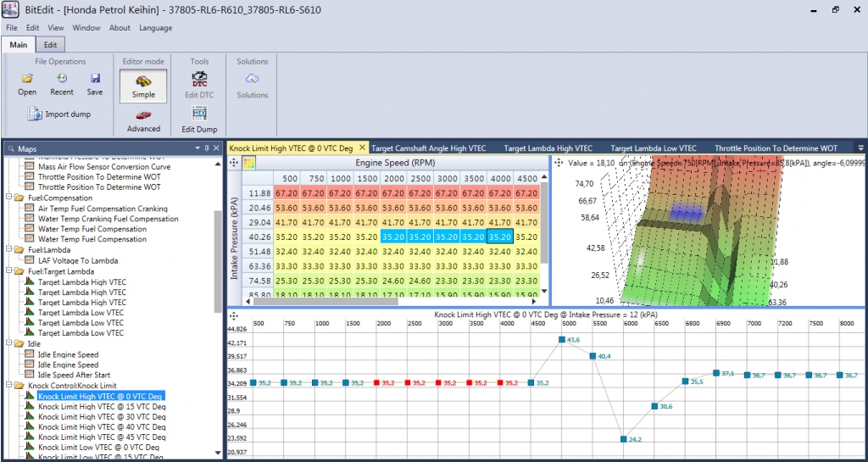This screenshot has height=462, width=868.
Task: Click the 74.58 row header in the table
Action: [x=259, y=281]
